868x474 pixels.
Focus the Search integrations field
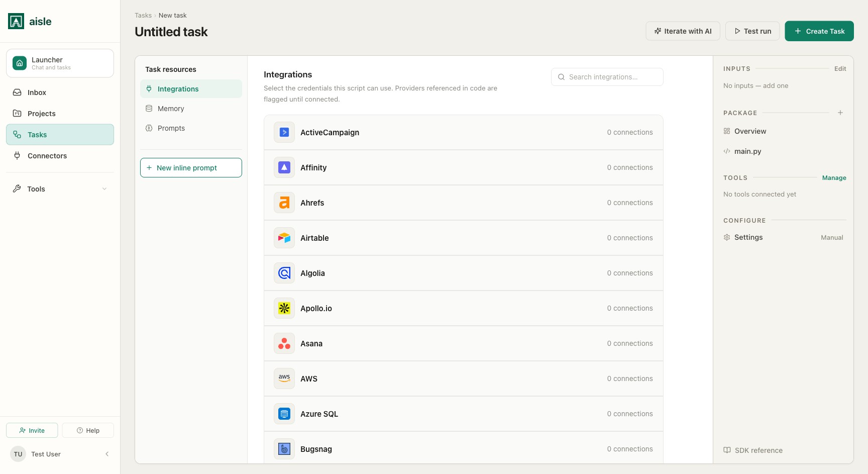click(x=607, y=77)
